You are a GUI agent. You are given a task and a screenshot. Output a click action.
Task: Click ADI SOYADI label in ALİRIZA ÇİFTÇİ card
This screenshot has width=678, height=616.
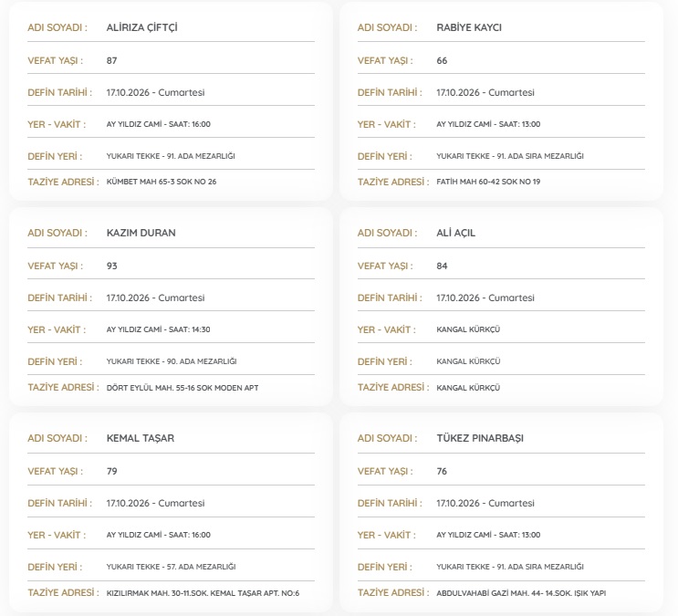(x=57, y=27)
